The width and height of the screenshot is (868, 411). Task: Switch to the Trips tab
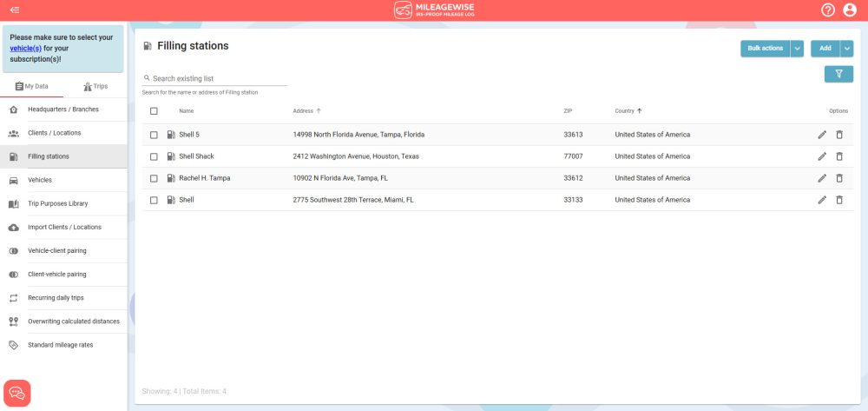95,86
